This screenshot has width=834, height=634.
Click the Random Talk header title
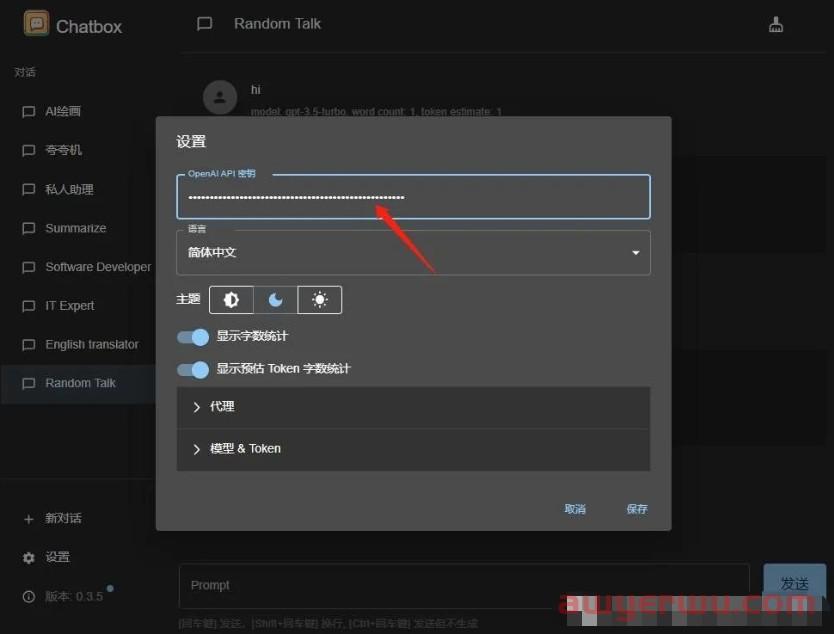pyautogui.click(x=278, y=24)
